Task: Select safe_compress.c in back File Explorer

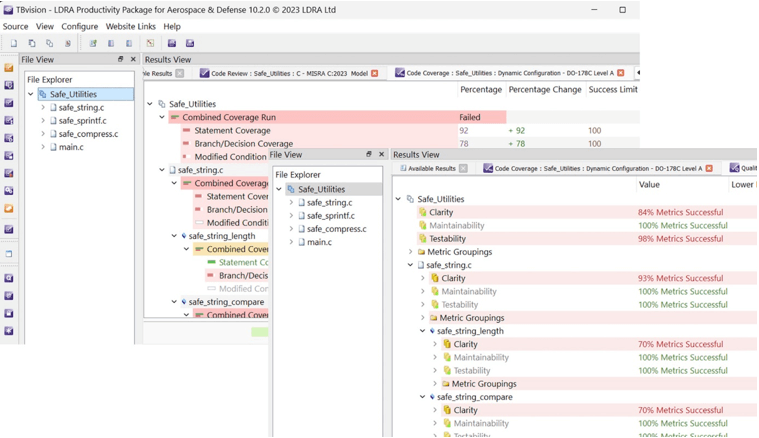Action: coord(88,134)
